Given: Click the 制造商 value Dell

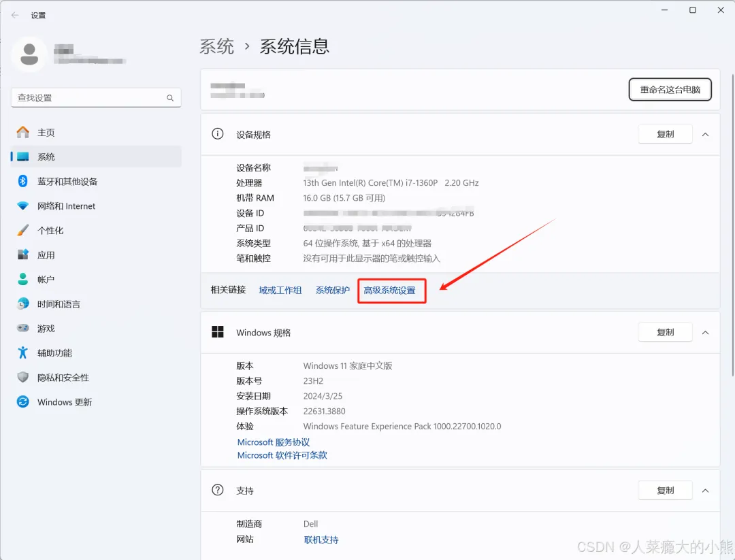Looking at the screenshot, I should click(x=310, y=523).
